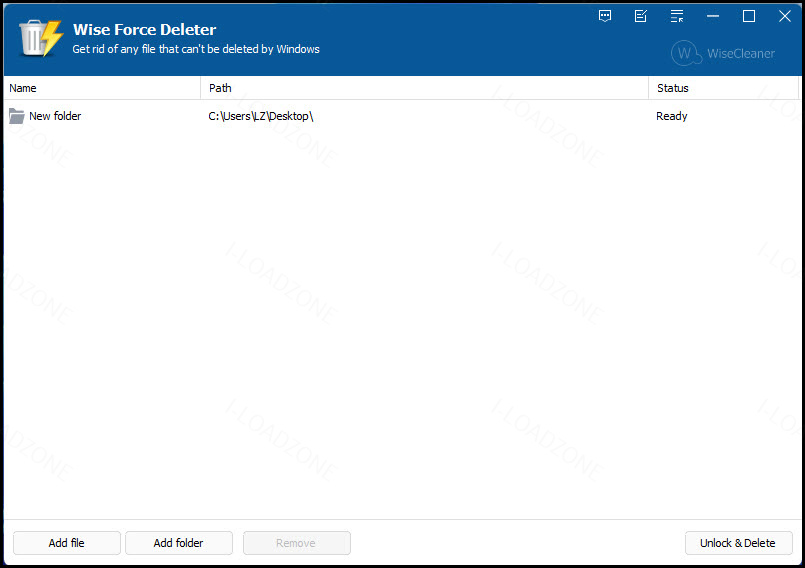
Task: Close the Wise Force Deleter window
Action: point(784,16)
